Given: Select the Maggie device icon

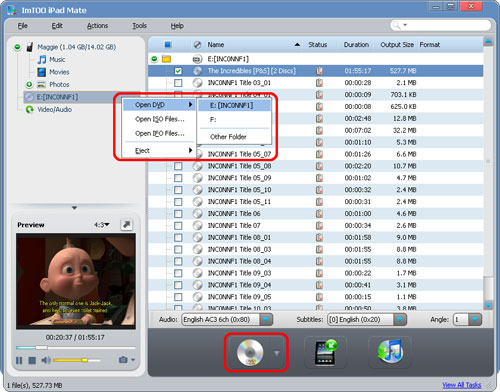Looking at the screenshot, I should coord(30,47).
